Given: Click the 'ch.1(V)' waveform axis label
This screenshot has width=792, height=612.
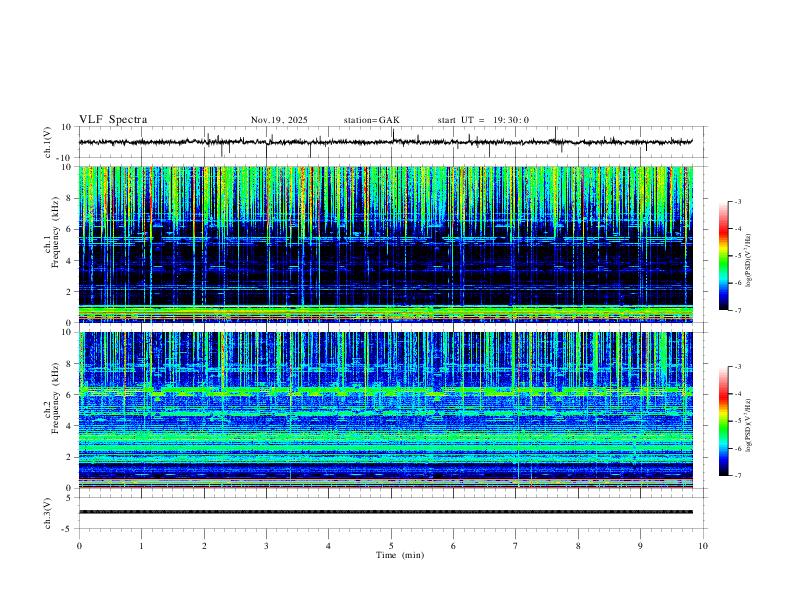Looking at the screenshot, I should pyautogui.click(x=48, y=142).
